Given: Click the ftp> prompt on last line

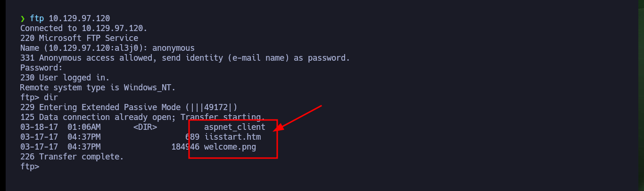Looking at the screenshot, I should (30, 167).
